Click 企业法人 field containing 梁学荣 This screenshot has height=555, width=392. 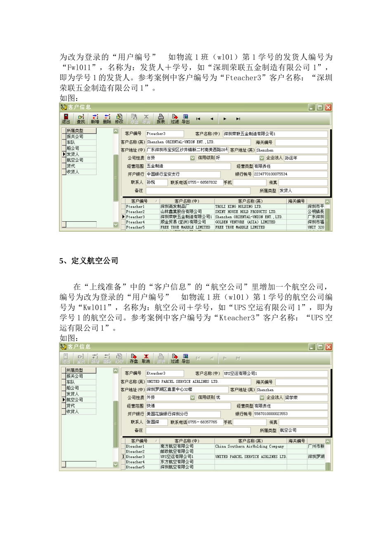(306, 398)
